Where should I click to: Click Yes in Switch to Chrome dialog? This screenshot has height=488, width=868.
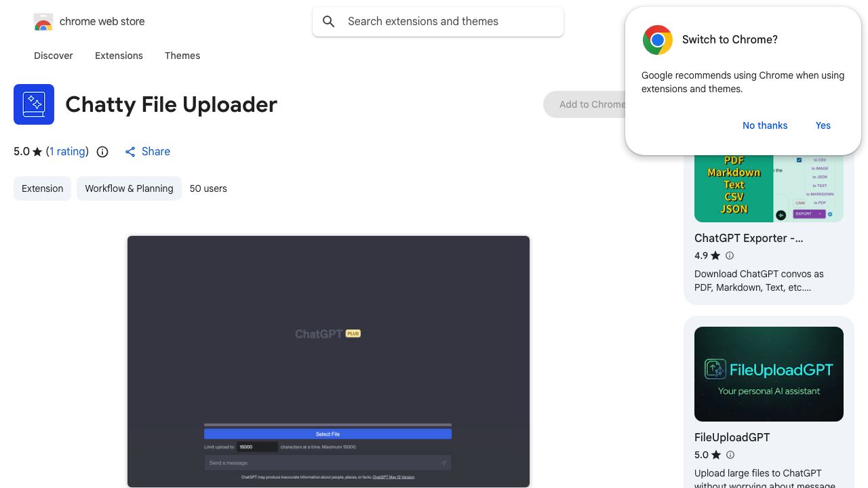[823, 125]
